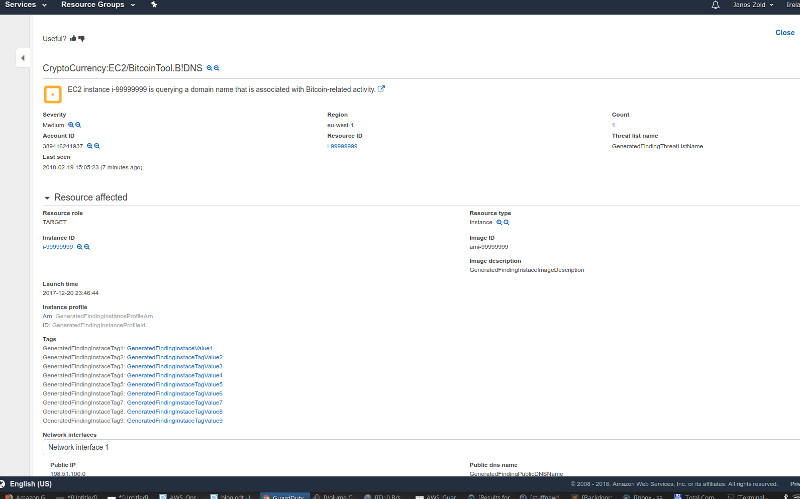Collapse the side panel with the left arrow
This screenshot has height=499, width=800.
coord(22,58)
